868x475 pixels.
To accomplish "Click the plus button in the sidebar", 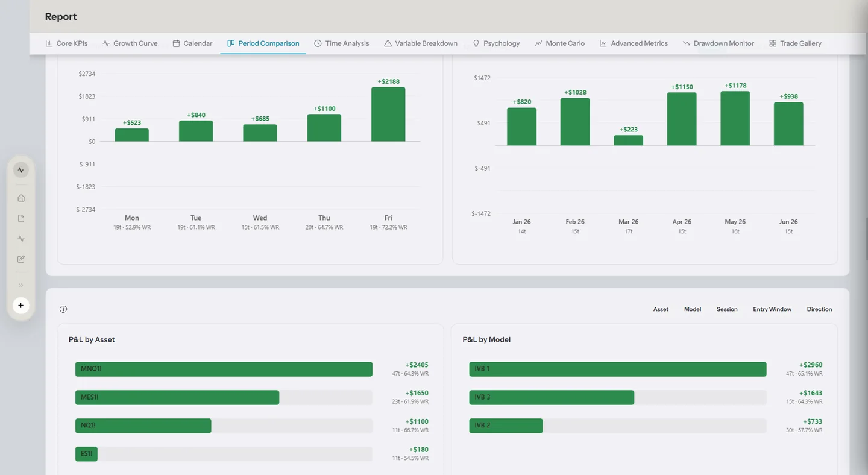I will pyautogui.click(x=21, y=306).
